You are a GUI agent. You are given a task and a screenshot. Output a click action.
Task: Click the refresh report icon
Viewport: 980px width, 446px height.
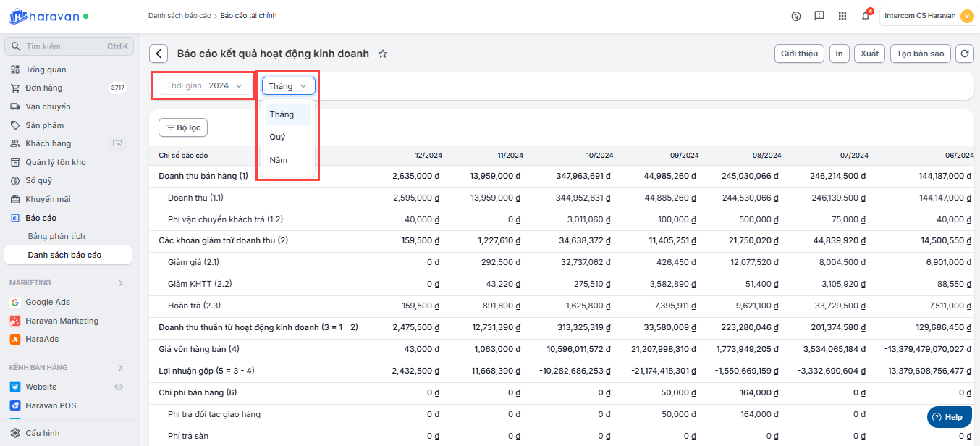pyautogui.click(x=964, y=54)
